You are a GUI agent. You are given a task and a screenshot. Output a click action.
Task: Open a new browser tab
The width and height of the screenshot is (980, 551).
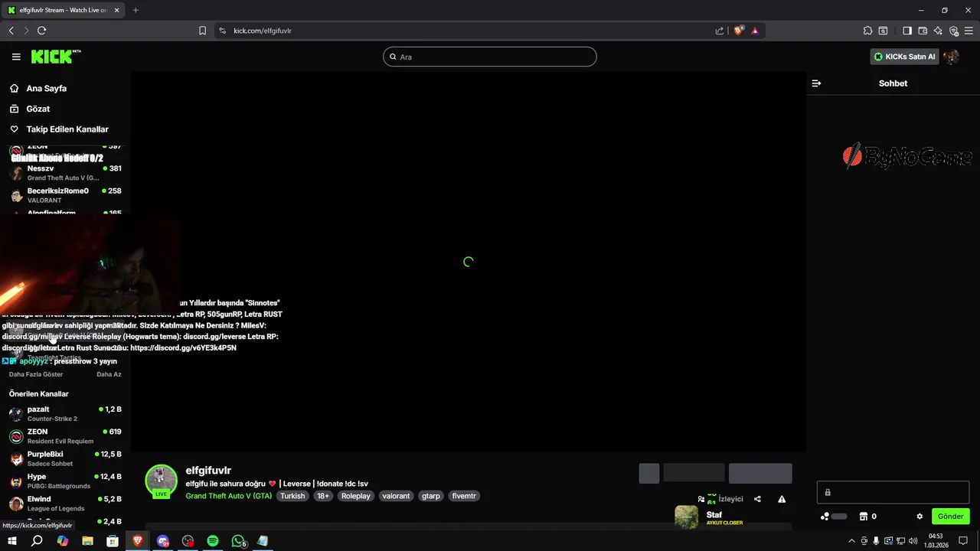click(x=136, y=10)
